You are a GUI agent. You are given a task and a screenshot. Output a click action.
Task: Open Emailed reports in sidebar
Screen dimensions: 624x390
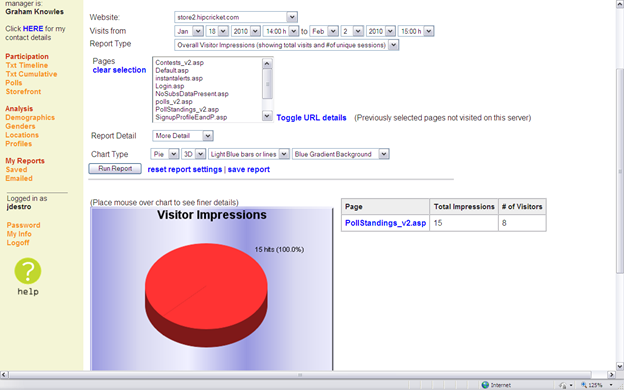[19, 178]
